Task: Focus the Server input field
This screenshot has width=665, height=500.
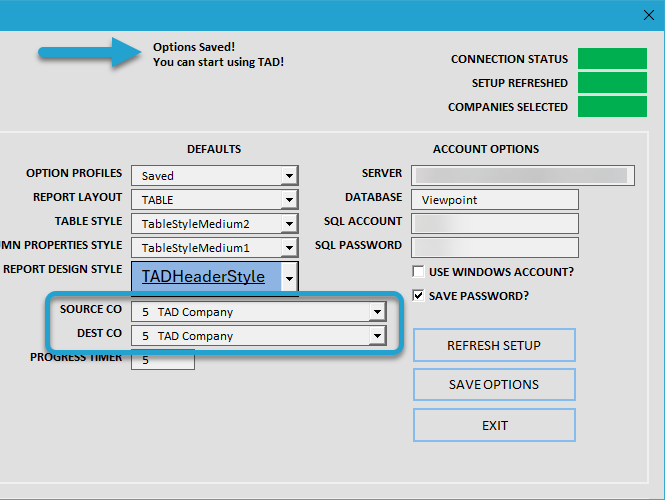Action: [x=522, y=176]
